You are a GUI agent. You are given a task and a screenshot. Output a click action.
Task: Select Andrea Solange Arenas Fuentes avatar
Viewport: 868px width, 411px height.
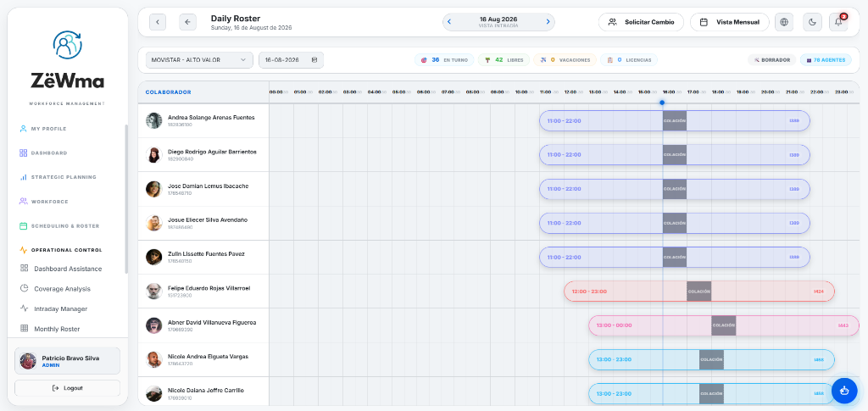(x=154, y=120)
